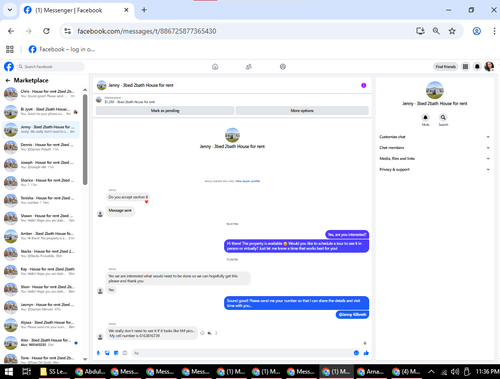Open Amber 3bed 2bath conversation
500x379 pixels.
coord(41,236)
